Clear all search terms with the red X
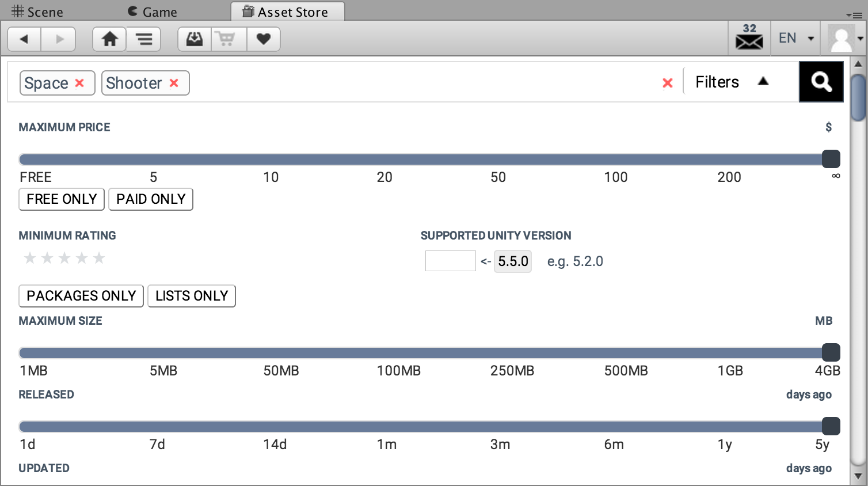The height and width of the screenshot is (486, 868). coord(668,83)
